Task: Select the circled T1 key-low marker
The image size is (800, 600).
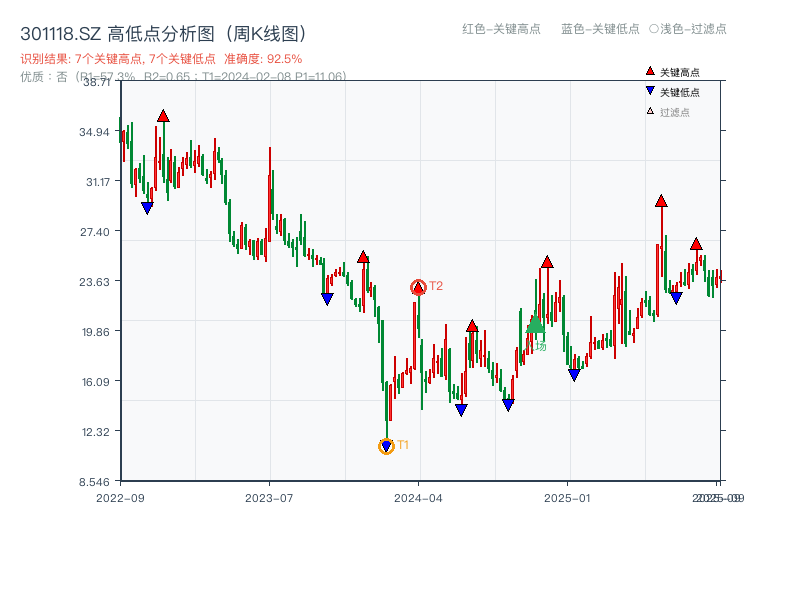Action: pos(386,444)
